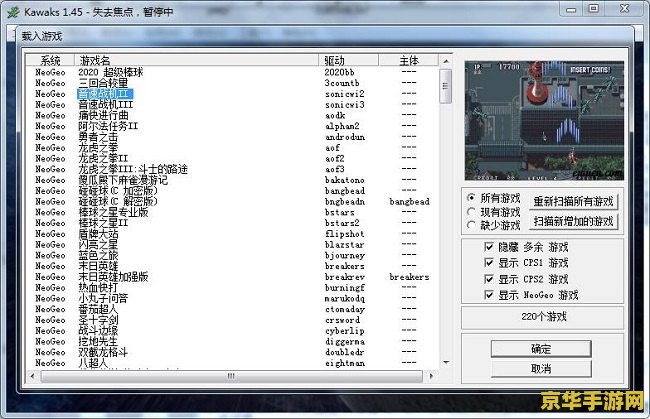Click the list scroll-up arrow
The width and height of the screenshot is (650, 419).
446,61
